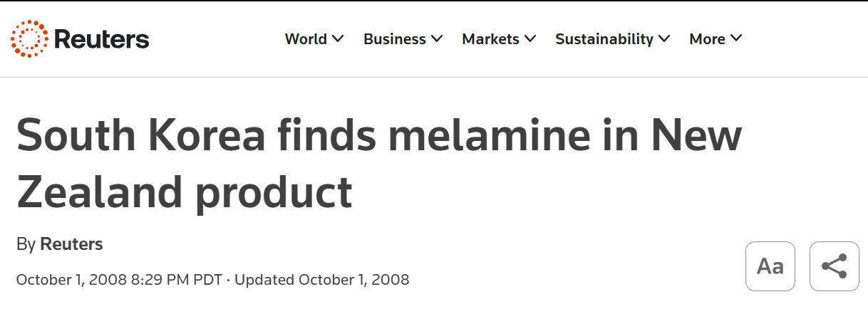Expand the chevron beside Sustainability
Image resolution: width=868 pixels, height=314 pixels.
click(664, 38)
